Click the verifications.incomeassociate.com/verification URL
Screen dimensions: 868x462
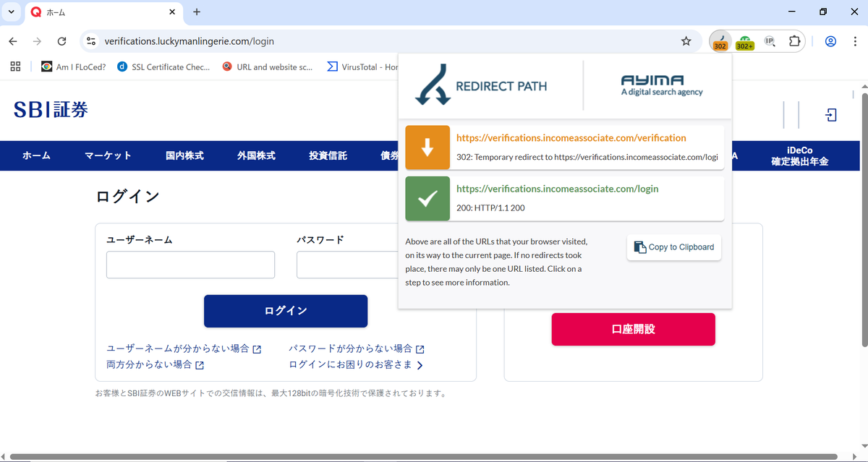coord(571,138)
